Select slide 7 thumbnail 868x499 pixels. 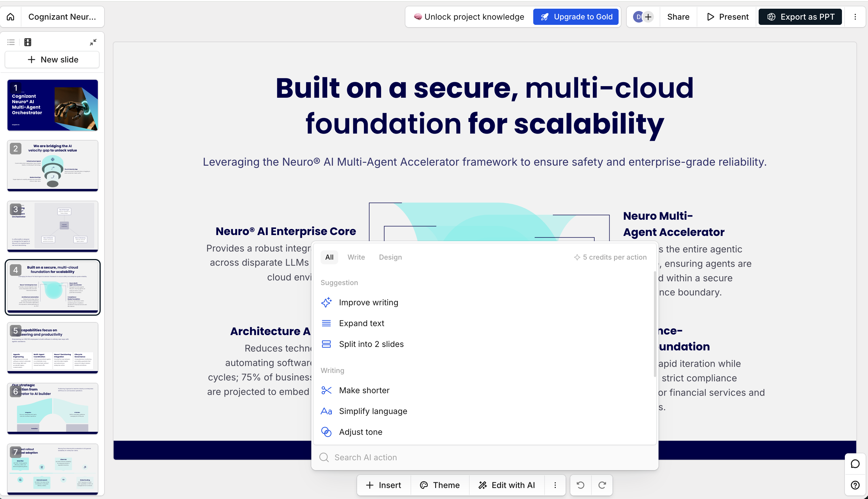52,469
